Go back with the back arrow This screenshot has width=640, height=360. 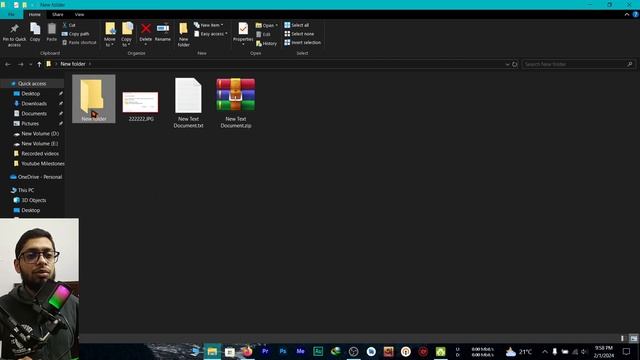pyautogui.click(x=8, y=64)
